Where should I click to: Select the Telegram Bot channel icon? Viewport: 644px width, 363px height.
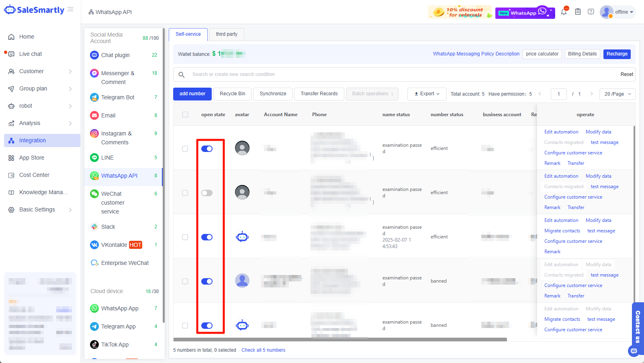point(94,97)
